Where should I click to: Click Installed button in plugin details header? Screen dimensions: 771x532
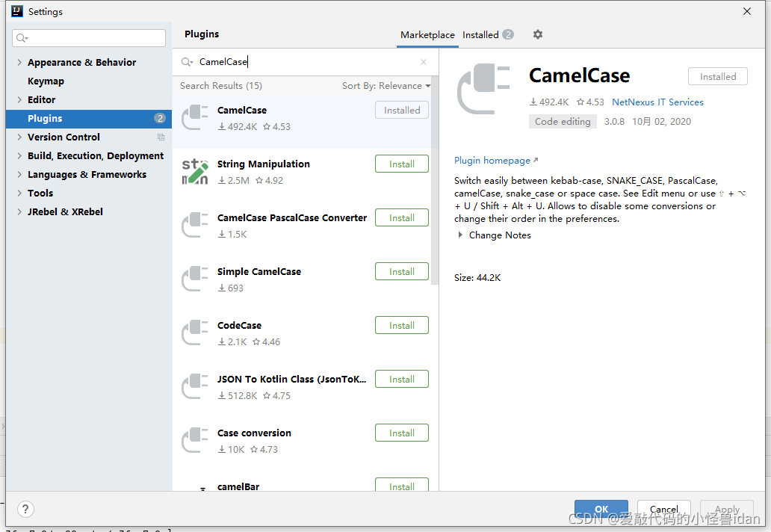coord(718,77)
